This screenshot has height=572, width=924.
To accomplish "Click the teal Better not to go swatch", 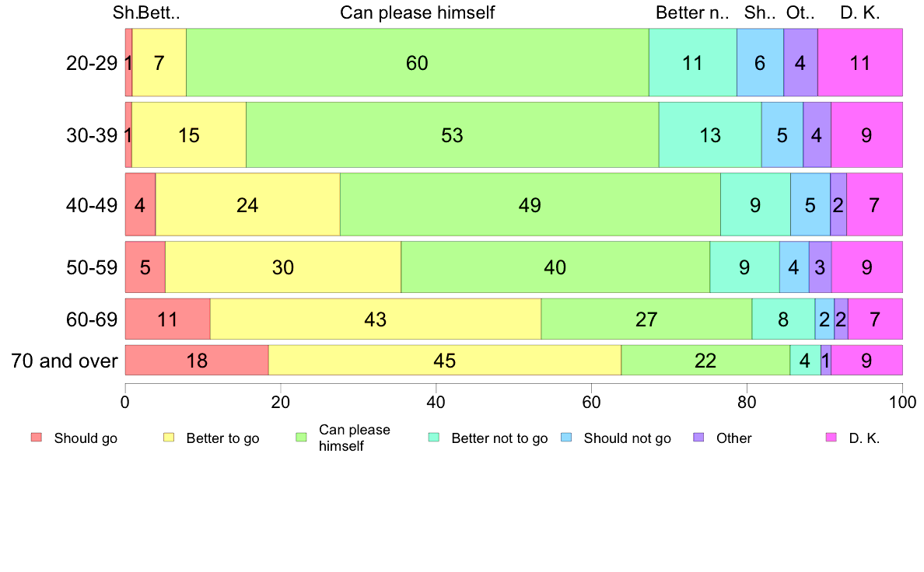I will (x=434, y=437).
